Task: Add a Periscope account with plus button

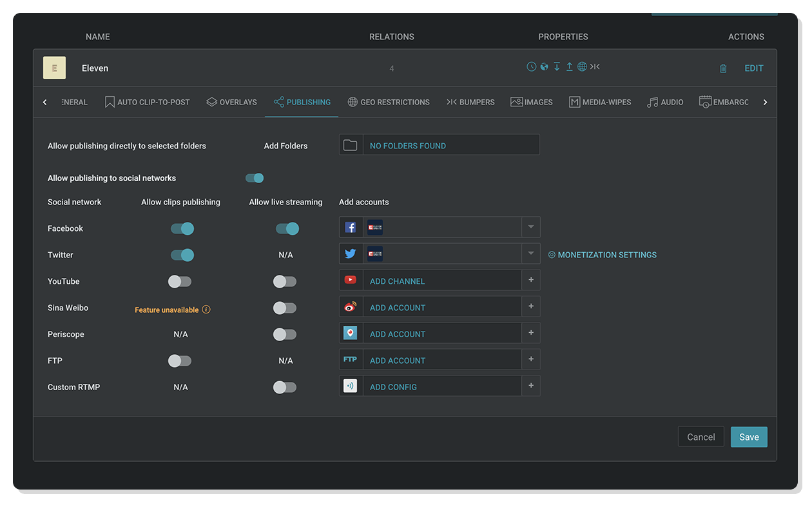Action: point(531,333)
